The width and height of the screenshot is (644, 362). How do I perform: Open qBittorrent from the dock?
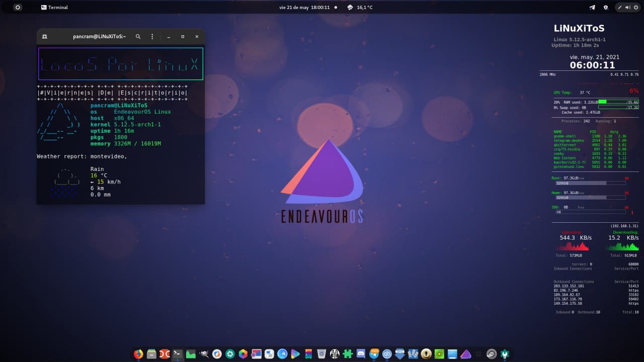tap(387, 354)
